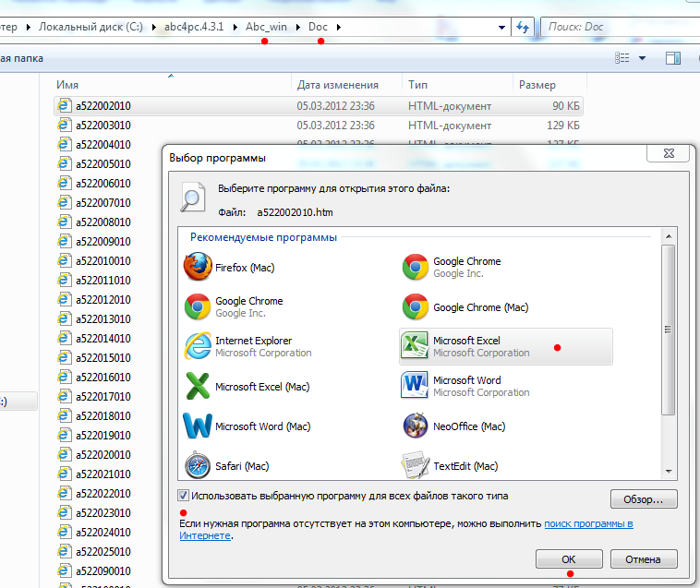Click program list scroll down arrow
This screenshot has width=700, height=588.
pyautogui.click(x=669, y=471)
